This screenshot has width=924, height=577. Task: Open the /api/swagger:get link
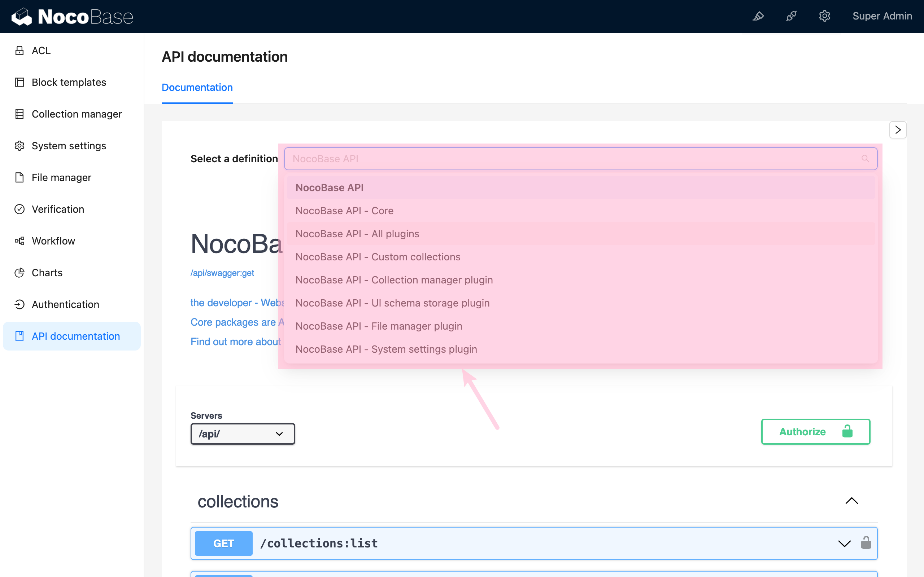pyautogui.click(x=222, y=273)
